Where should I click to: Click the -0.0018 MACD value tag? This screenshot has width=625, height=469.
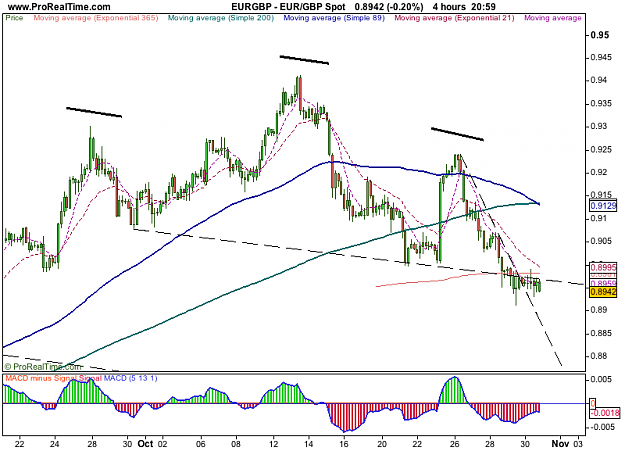[605, 413]
